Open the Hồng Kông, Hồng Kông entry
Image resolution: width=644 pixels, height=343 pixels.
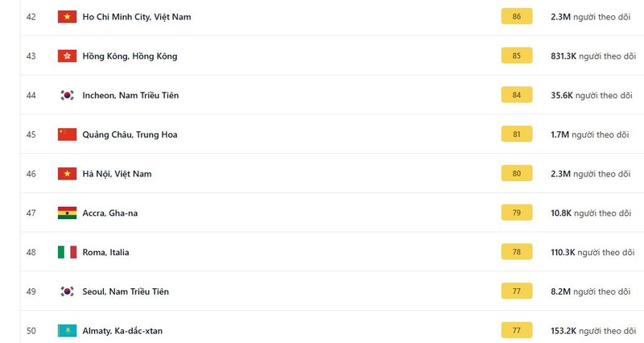[130, 56]
